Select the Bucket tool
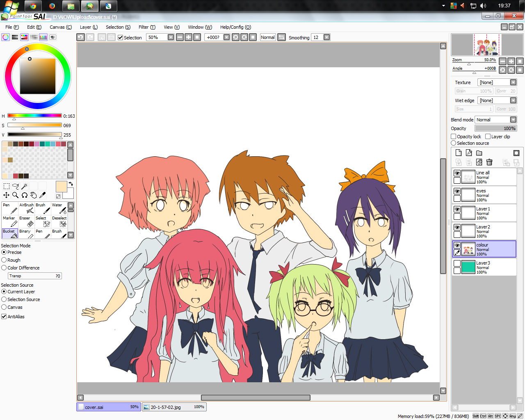 10,233
